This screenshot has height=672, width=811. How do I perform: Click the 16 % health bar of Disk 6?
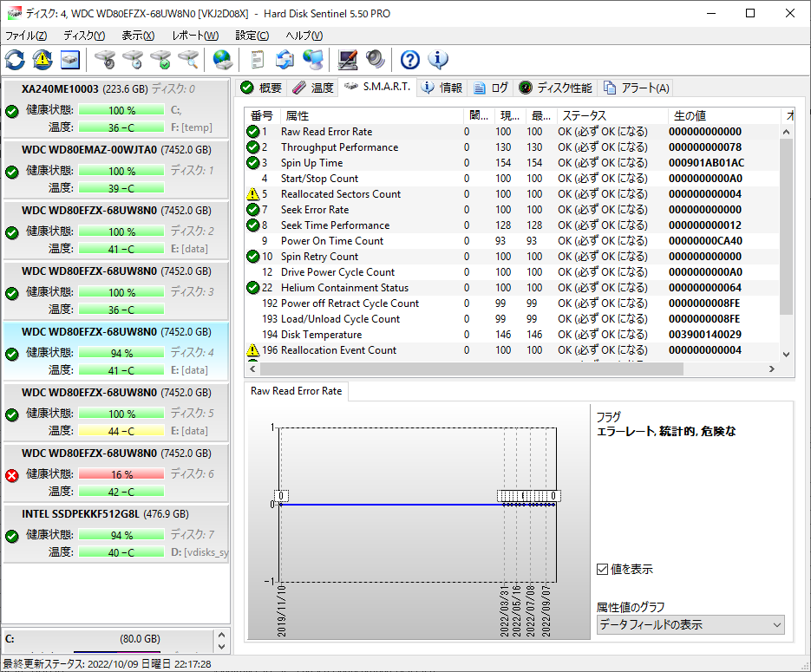point(121,474)
